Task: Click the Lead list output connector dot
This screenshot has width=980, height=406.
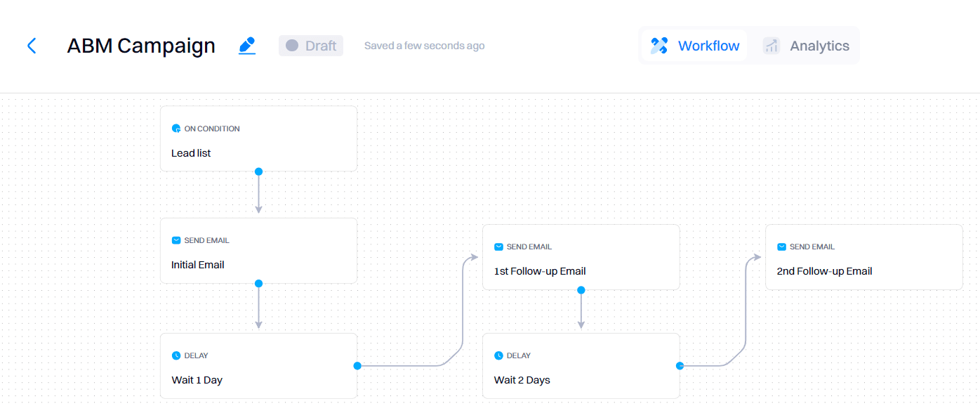Action: coord(258,171)
